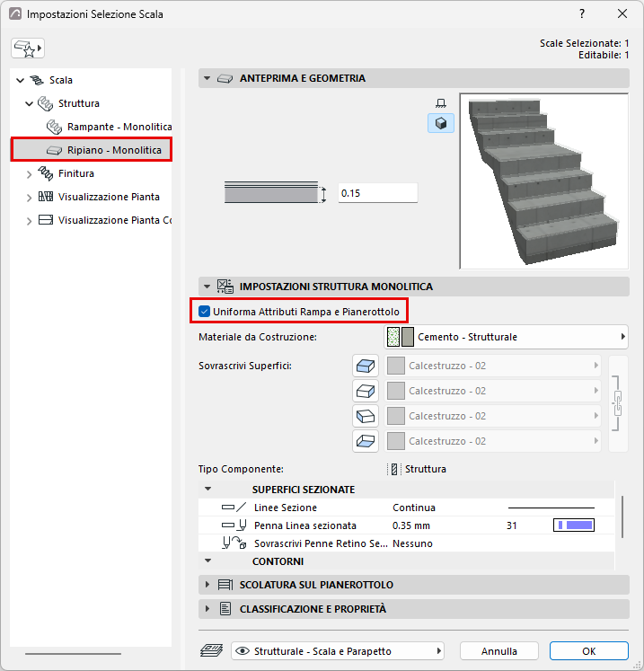
Task: Collapse the Superfici Sezionate group
Action: (x=208, y=490)
